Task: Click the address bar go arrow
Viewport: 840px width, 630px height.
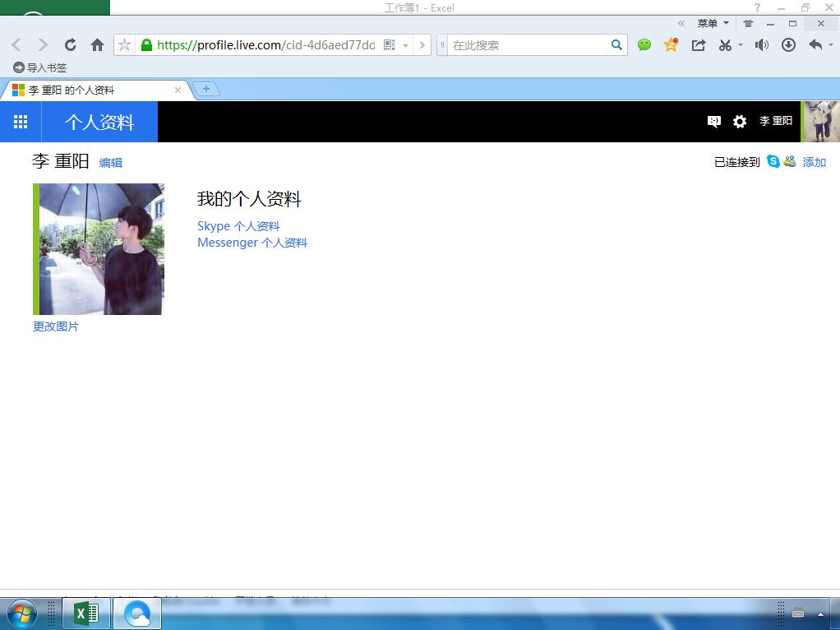Action: [422, 45]
